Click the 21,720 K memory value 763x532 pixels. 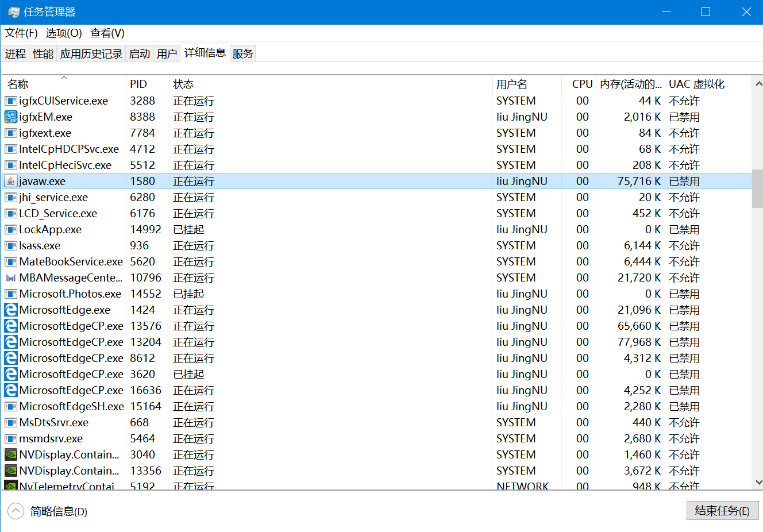(639, 278)
